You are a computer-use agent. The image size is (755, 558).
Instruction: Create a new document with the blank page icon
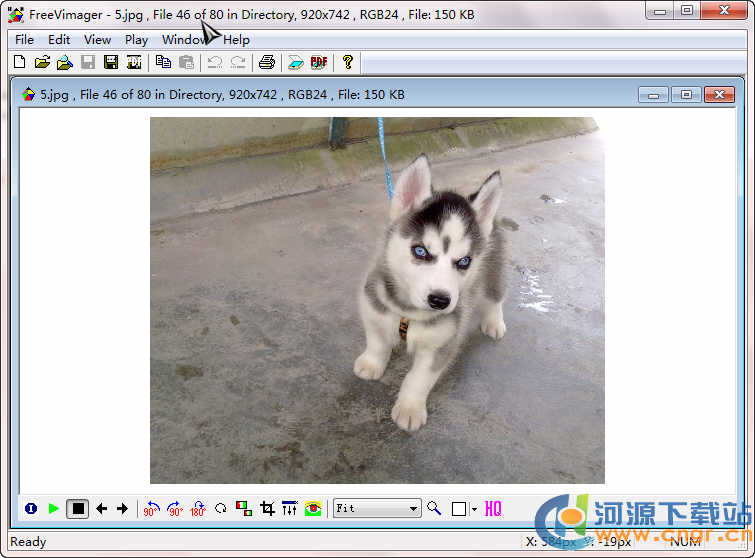[19, 62]
